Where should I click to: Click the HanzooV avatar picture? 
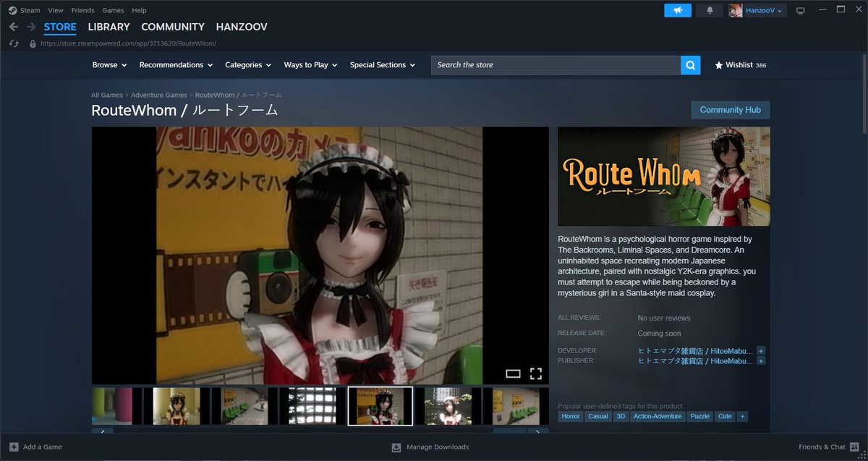[x=736, y=10]
